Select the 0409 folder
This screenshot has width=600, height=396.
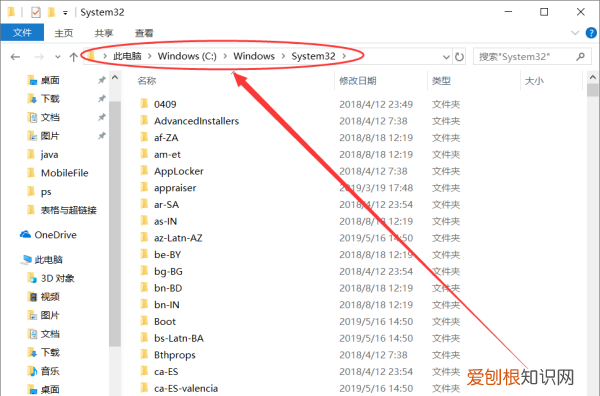tap(165, 104)
